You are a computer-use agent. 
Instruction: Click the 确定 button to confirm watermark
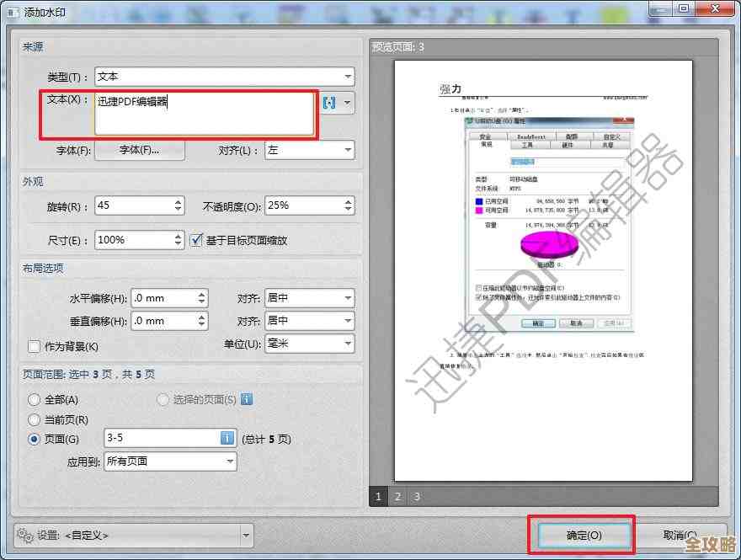click(583, 535)
